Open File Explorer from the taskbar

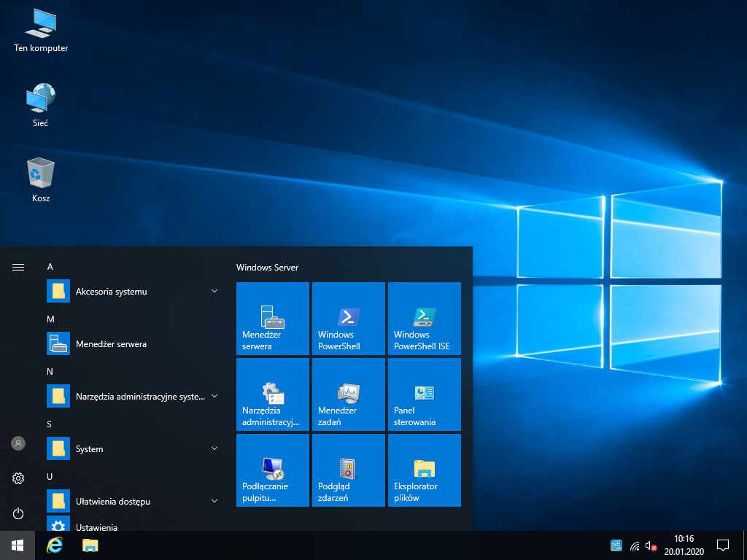(x=90, y=545)
